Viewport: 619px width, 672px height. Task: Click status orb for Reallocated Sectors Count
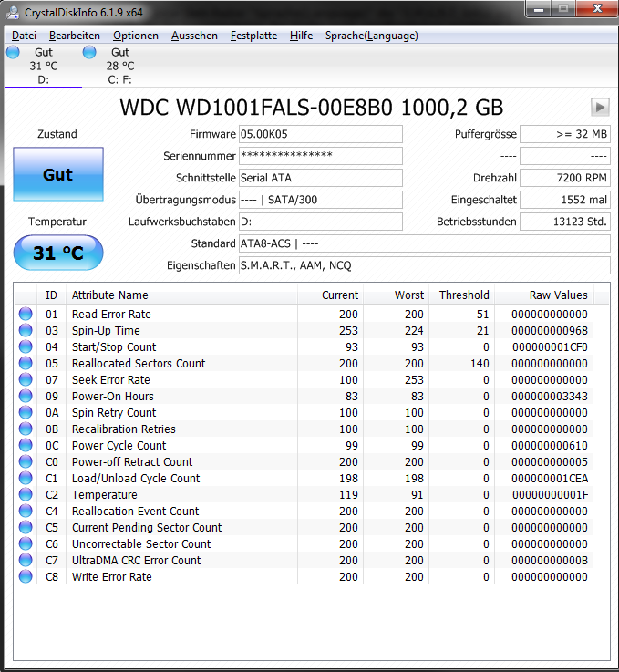[x=26, y=363]
